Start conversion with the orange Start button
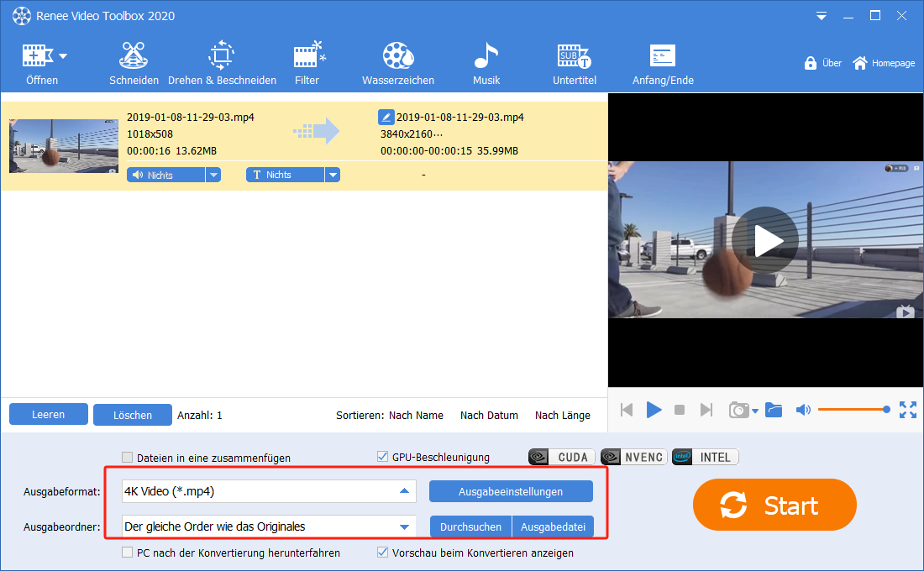The image size is (924, 571). (x=774, y=505)
